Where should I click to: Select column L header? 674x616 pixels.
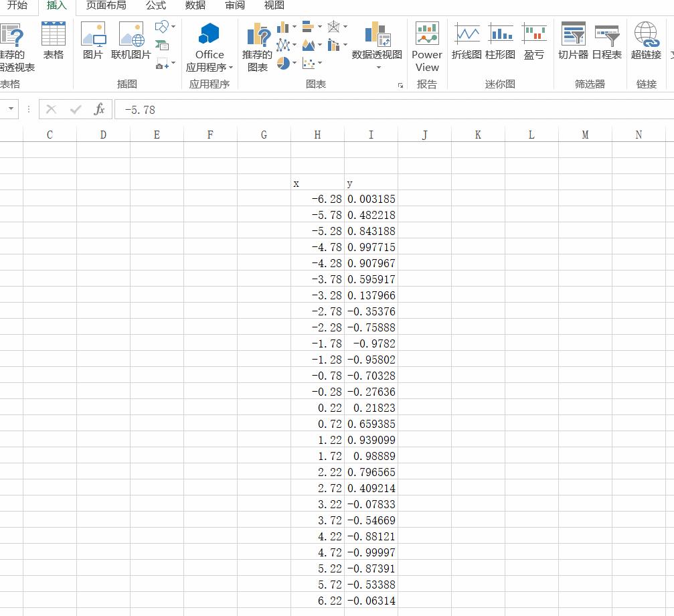[531, 135]
